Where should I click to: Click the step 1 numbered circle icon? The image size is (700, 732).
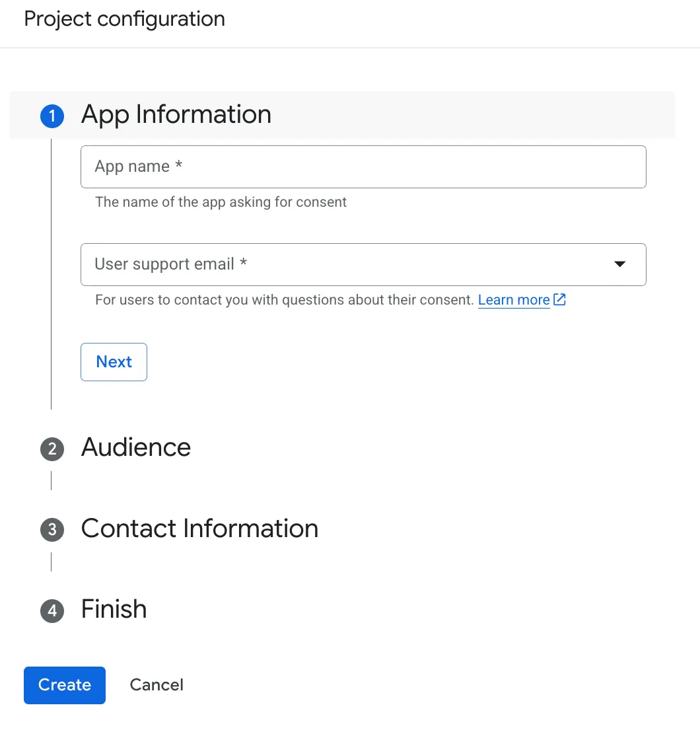tap(52, 116)
